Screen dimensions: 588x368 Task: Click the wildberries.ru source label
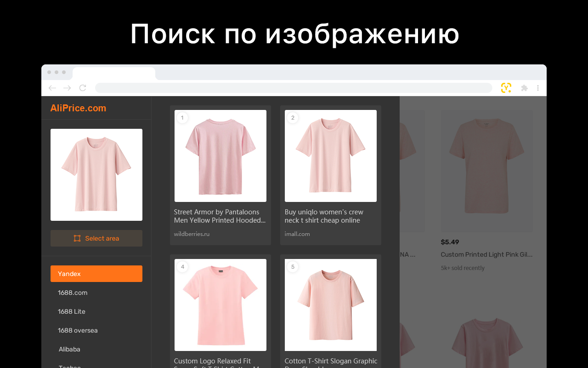[x=192, y=234]
